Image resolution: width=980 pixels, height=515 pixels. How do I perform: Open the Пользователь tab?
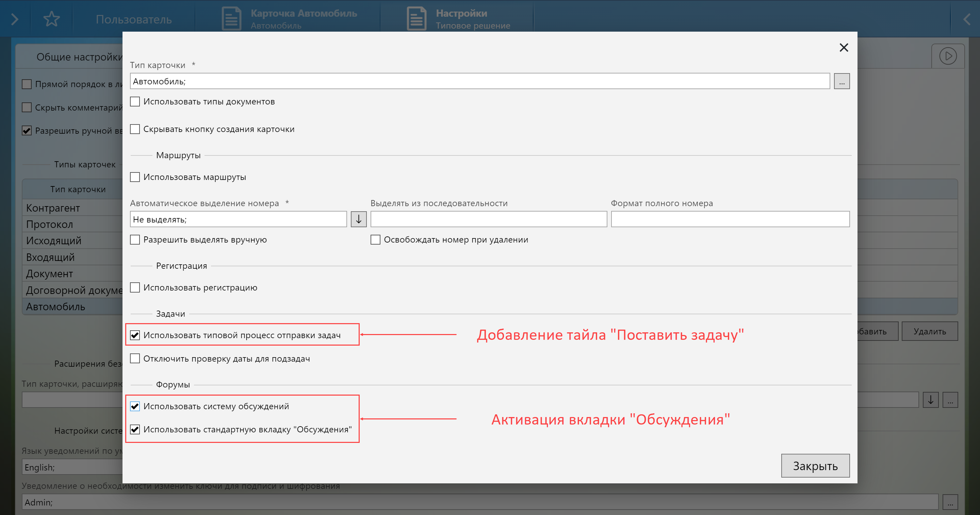coord(133,19)
